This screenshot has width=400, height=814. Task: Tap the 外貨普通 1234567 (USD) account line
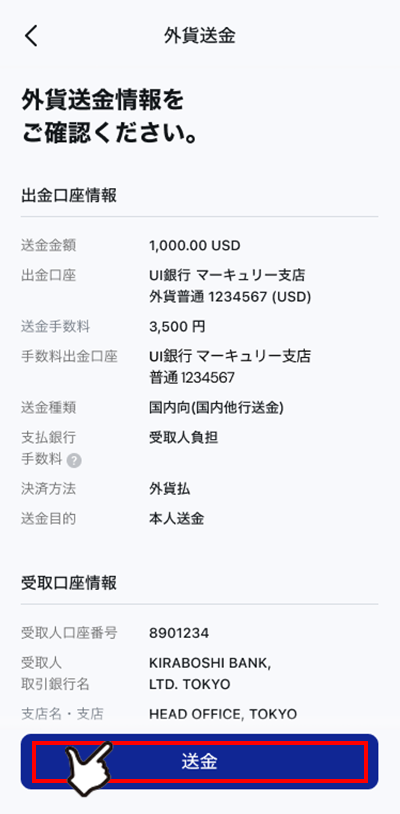pyautogui.click(x=230, y=297)
